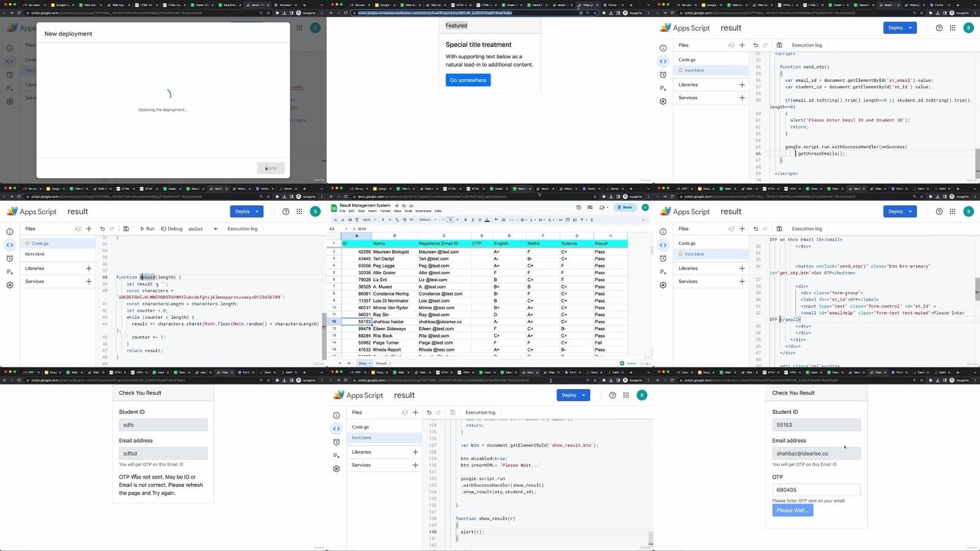This screenshot has width=980, height=551.
Task: Focus Student ID field containing sdfs
Action: (x=163, y=425)
